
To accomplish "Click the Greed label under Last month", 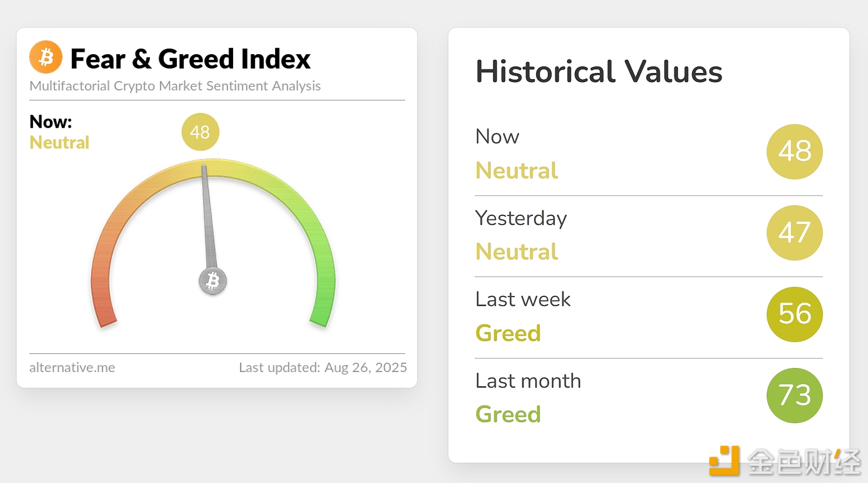I will [x=508, y=415].
